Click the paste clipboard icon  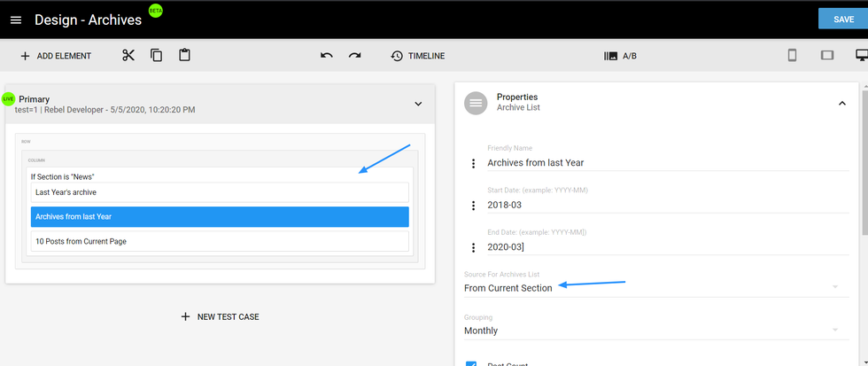point(184,56)
